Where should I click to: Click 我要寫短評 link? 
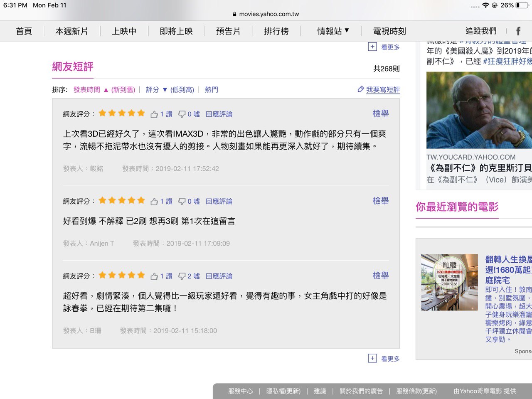click(x=383, y=90)
